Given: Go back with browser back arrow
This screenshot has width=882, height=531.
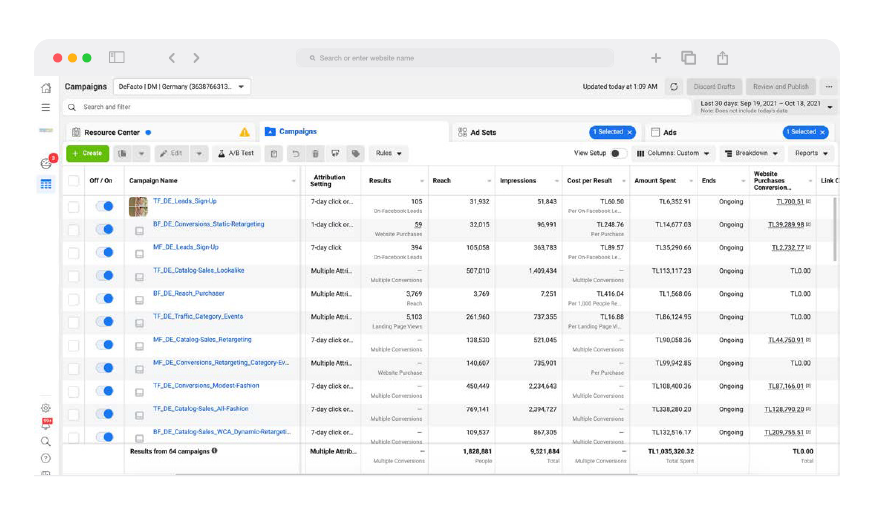Looking at the screenshot, I should 172,57.
